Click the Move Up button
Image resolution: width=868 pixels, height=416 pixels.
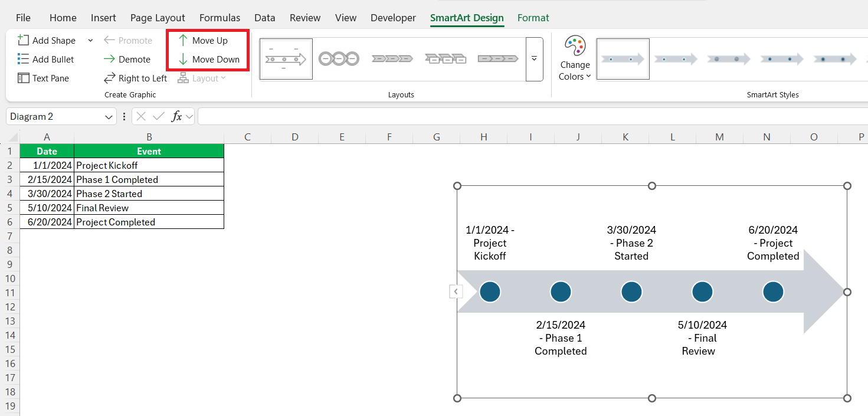tap(202, 40)
